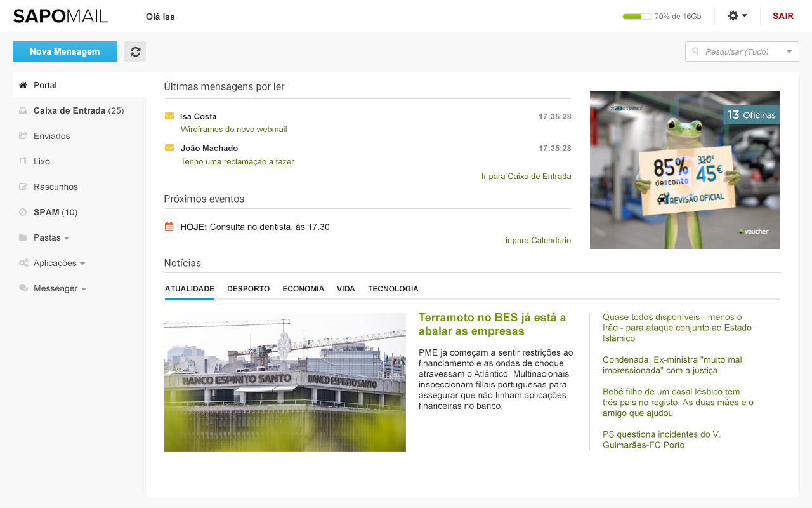
Task: Open the search scope dropdown arrow
Action: [789, 51]
